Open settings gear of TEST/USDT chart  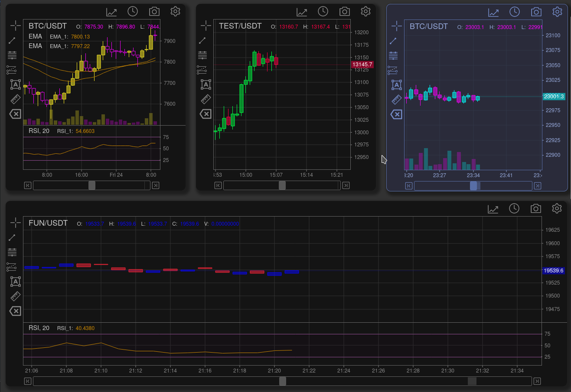[x=365, y=11]
